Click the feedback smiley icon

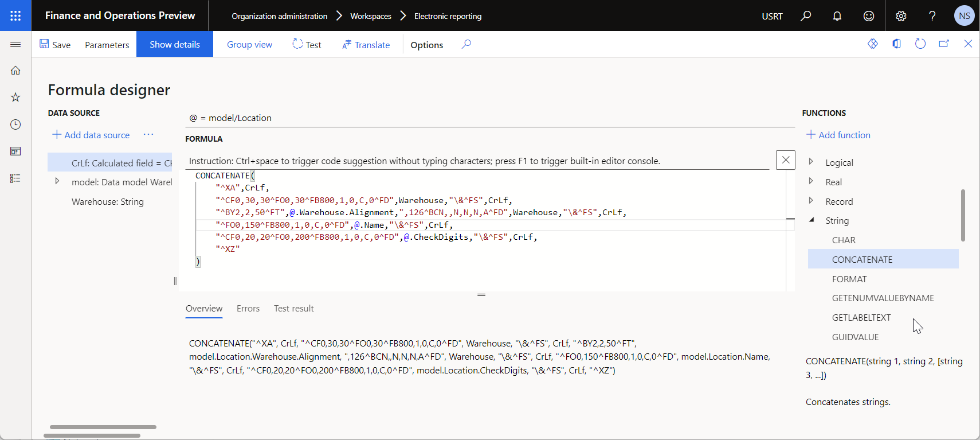pyautogui.click(x=869, y=15)
